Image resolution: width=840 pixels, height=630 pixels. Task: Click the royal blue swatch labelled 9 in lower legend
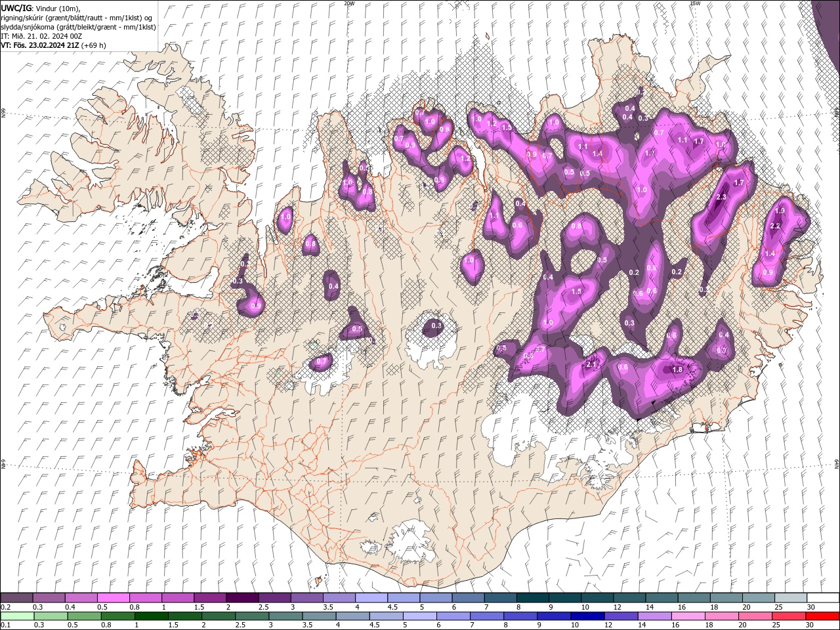(x=553, y=616)
